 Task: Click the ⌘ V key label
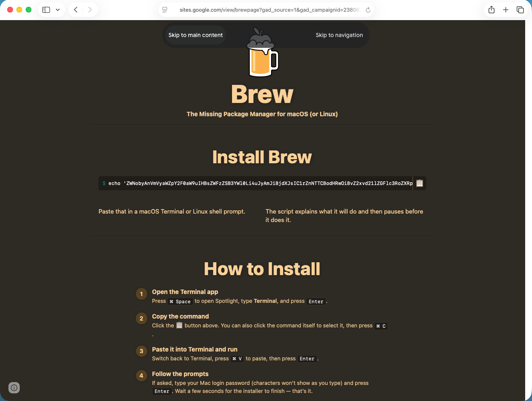(x=237, y=359)
